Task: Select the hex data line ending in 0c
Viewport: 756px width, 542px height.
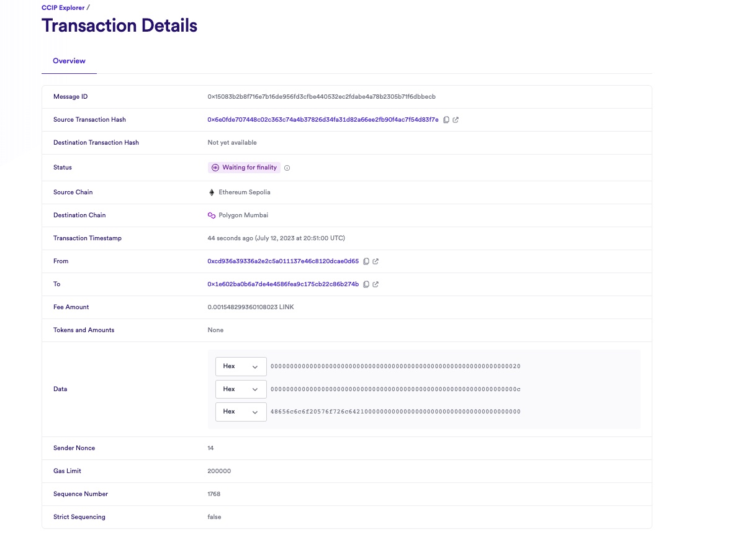Action: pos(395,389)
